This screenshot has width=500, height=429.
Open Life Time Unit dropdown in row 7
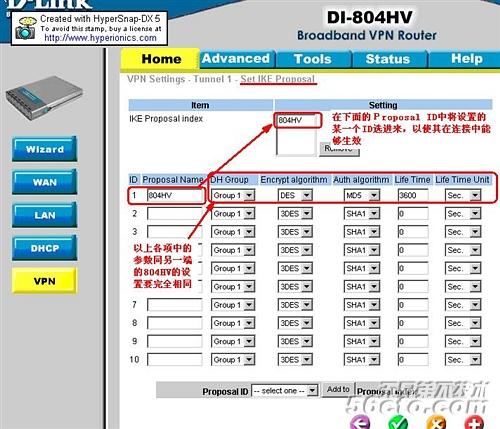463,305
